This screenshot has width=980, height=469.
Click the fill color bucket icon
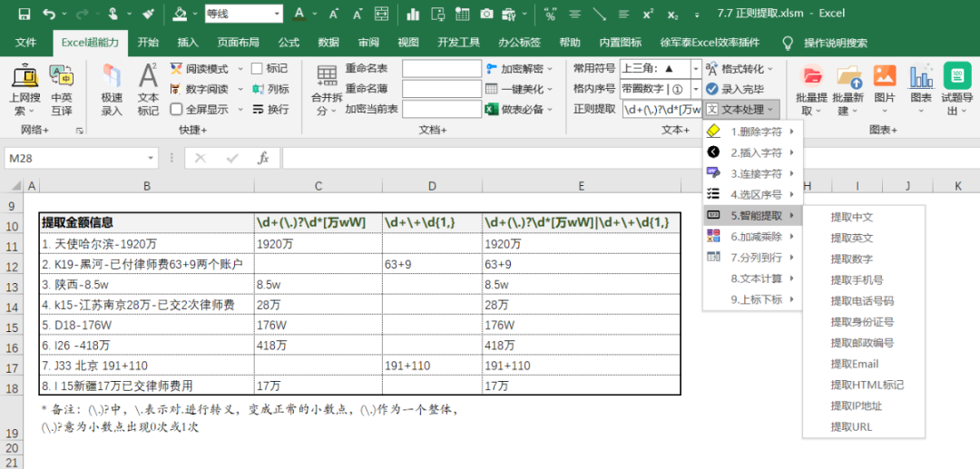coord(180,13)
